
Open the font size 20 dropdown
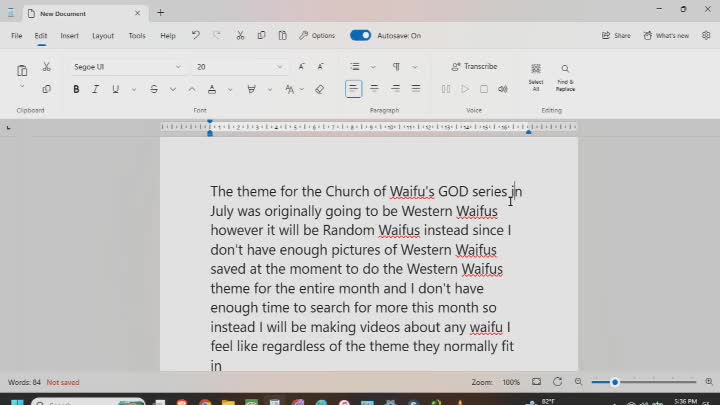tap(240, 67)
